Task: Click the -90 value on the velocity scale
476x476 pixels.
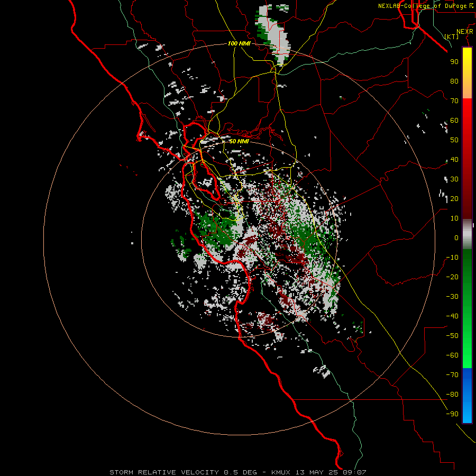Action: point(452,414)
